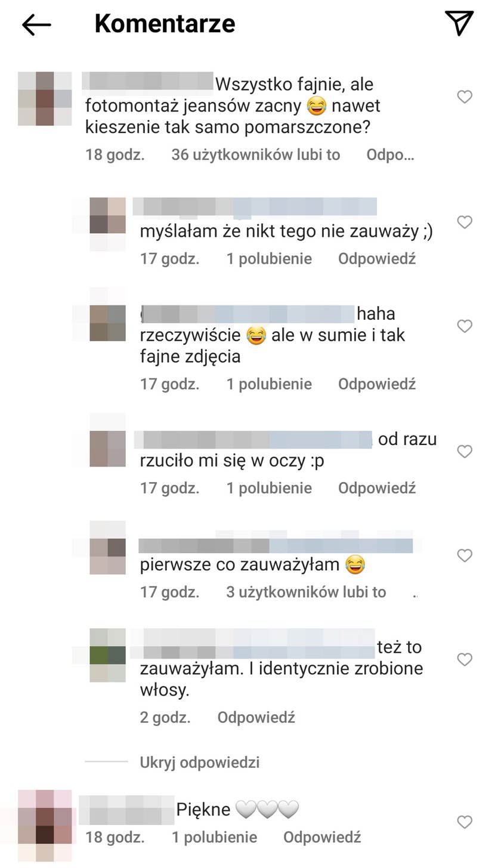The width and height of the screenshot is (501, 868).
Task: Tap the heart beside 'pierwsze co zauważyłam'
Action: 465,555
